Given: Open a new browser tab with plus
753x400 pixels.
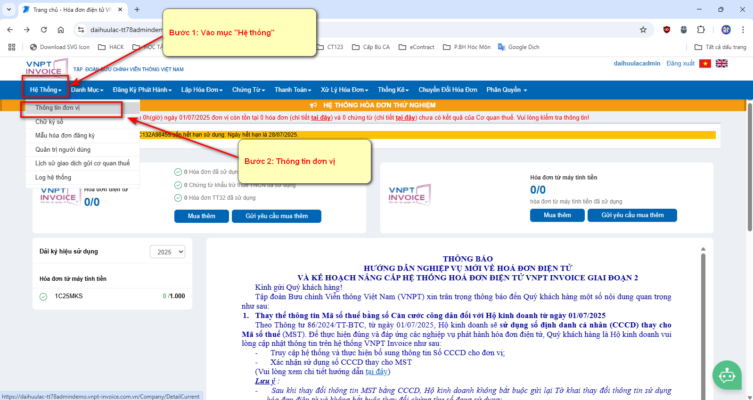Looking at the screenshot, I should tap(137, 10).
